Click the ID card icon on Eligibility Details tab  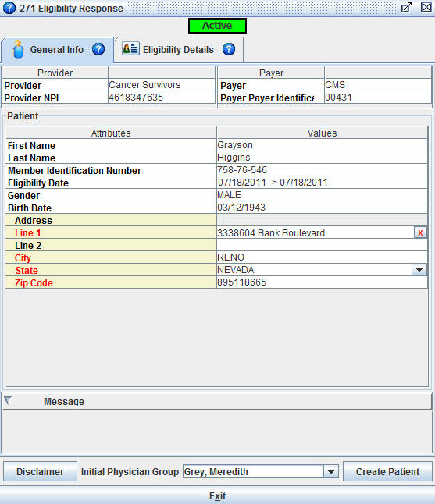pyautogui.click(x=130, y=49)
